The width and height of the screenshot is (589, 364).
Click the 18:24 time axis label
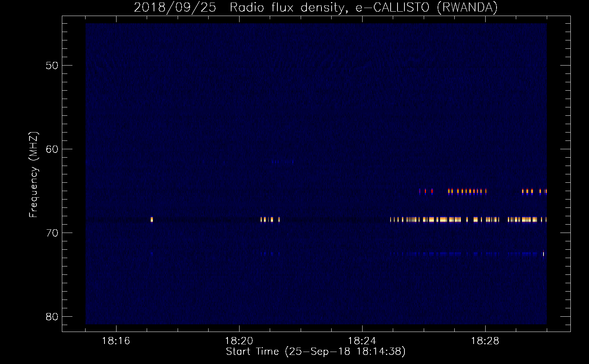(x=362, y=341)
